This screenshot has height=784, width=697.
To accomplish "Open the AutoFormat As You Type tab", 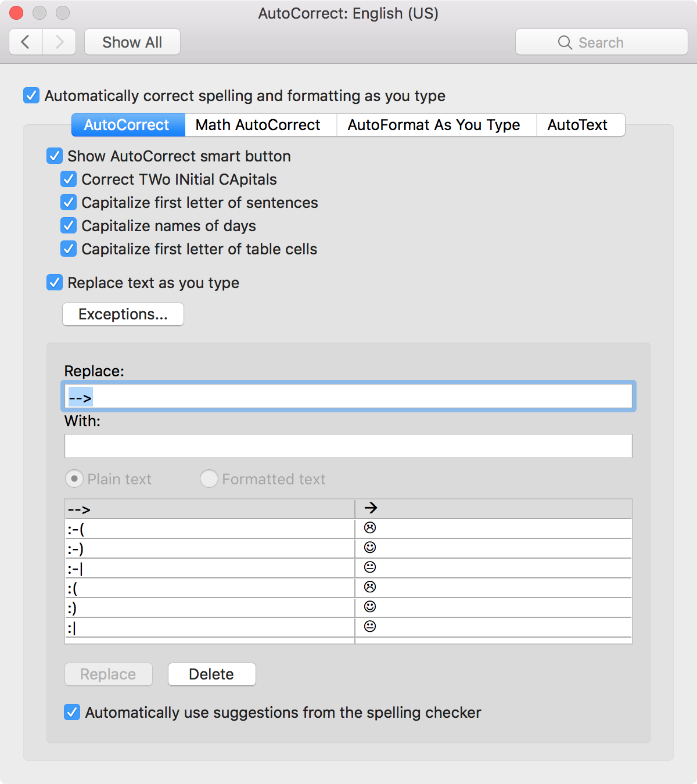I will pyautogui.click(x=434, y=125).
